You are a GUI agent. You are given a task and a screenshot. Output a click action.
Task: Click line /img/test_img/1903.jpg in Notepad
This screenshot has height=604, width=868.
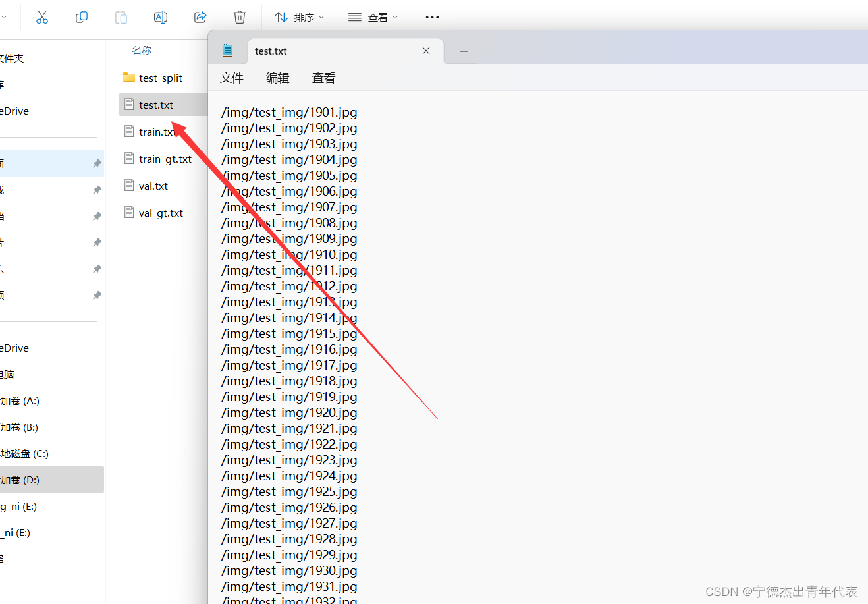289,144
